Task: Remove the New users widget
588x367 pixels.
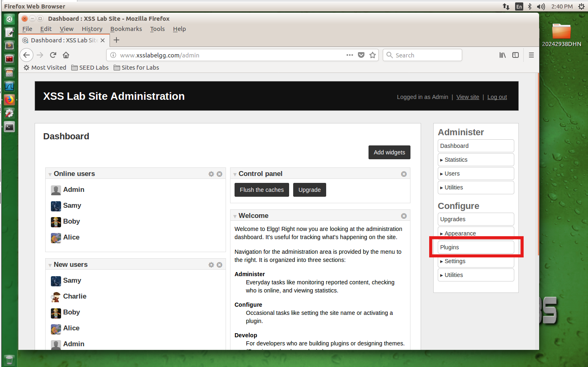Action: [219, 265]
